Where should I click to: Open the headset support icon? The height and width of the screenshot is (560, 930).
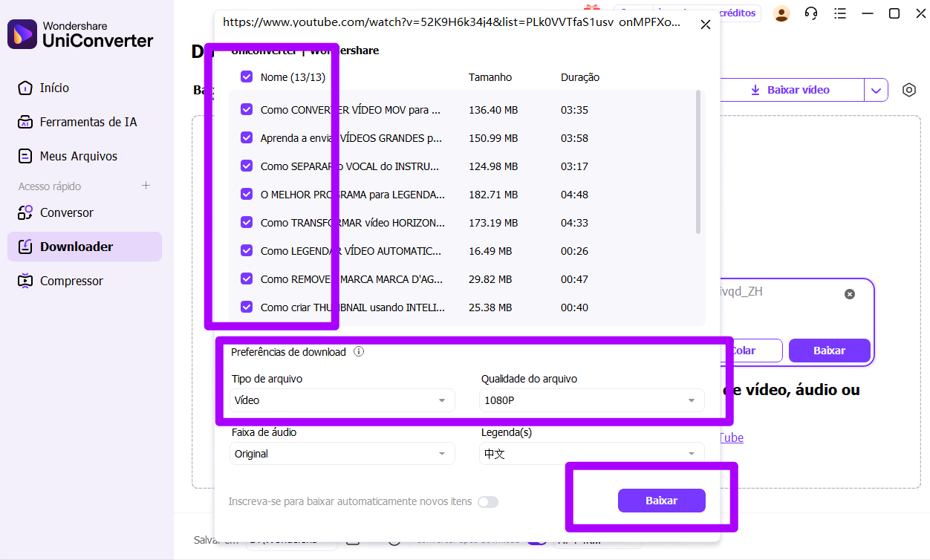811,13
